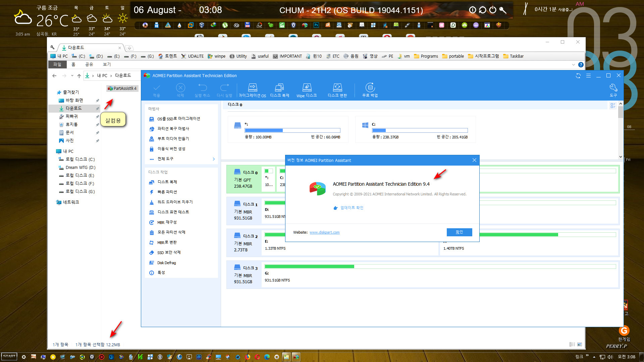Click the Explorer File tab
This screenshot has width=644, height=362.
click(57, 64)
